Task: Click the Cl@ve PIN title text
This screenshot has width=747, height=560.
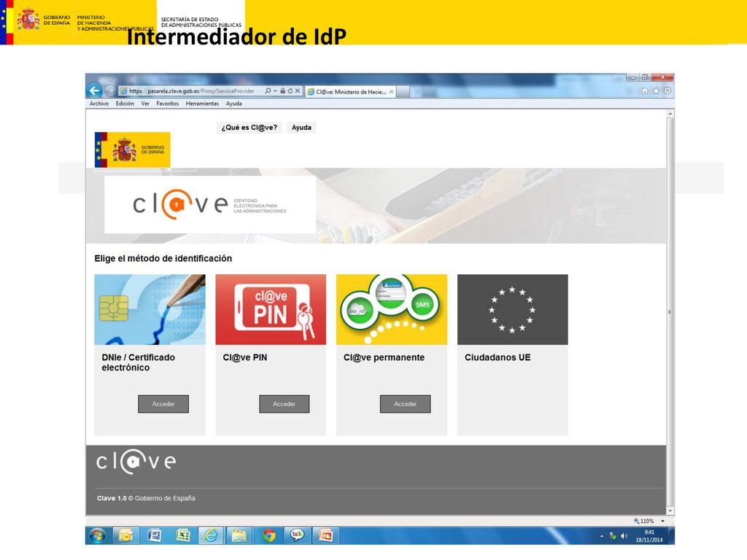Action: pos(245,357)
